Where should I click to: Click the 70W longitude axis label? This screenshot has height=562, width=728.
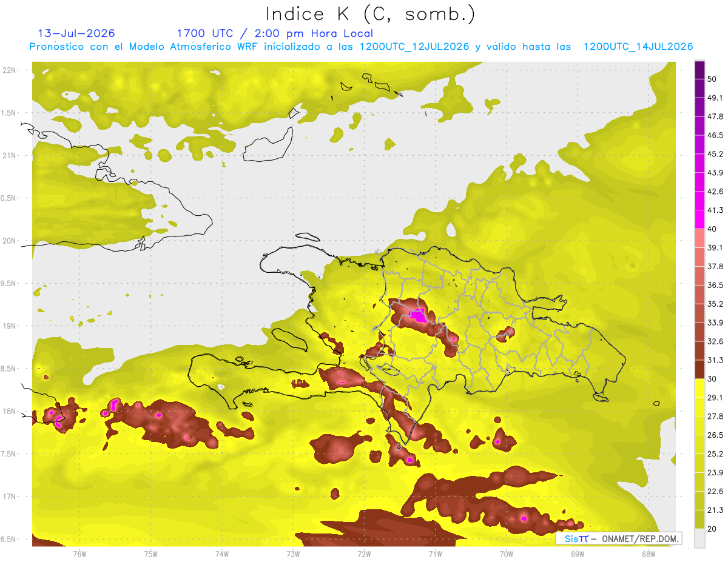[506, 554]
